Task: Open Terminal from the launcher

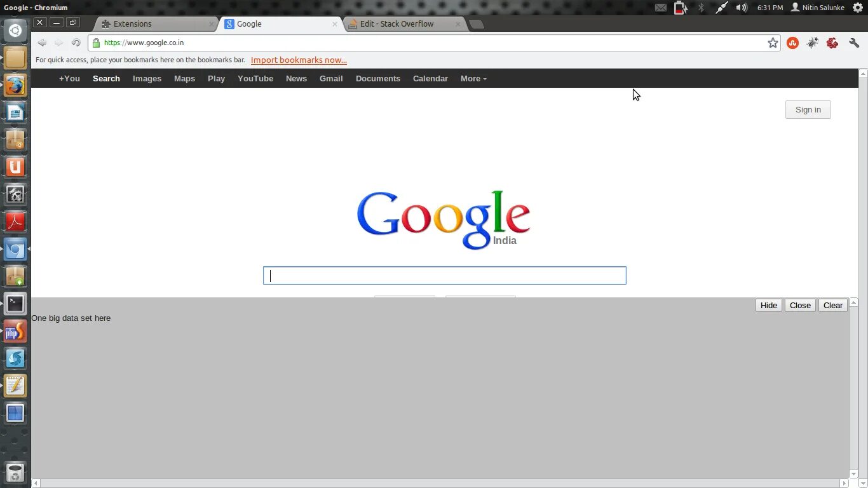Action: point(15,304)
